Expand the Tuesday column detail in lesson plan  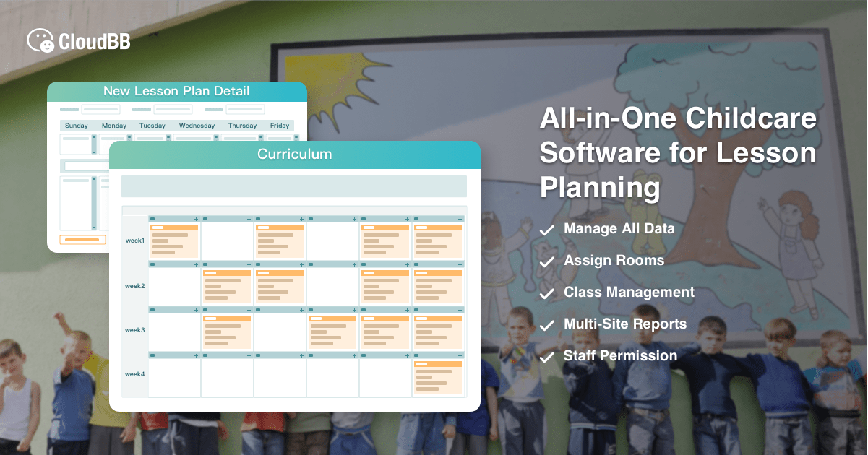(x=168, y=137)
